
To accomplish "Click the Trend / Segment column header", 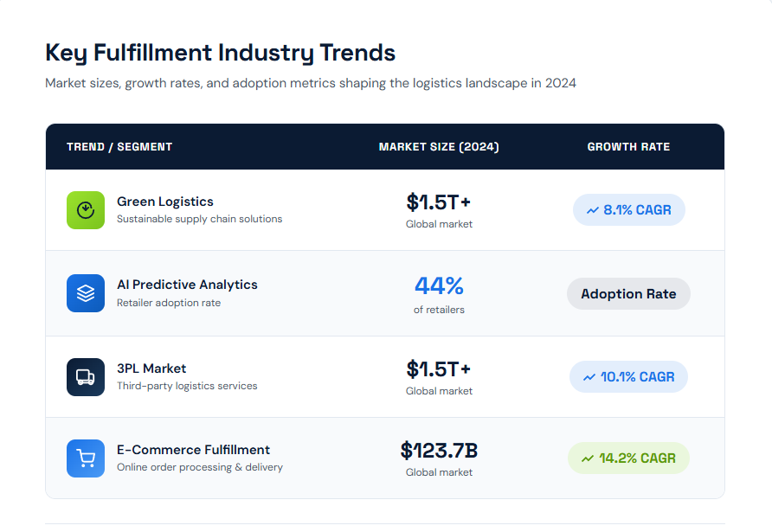I will 119,147.
